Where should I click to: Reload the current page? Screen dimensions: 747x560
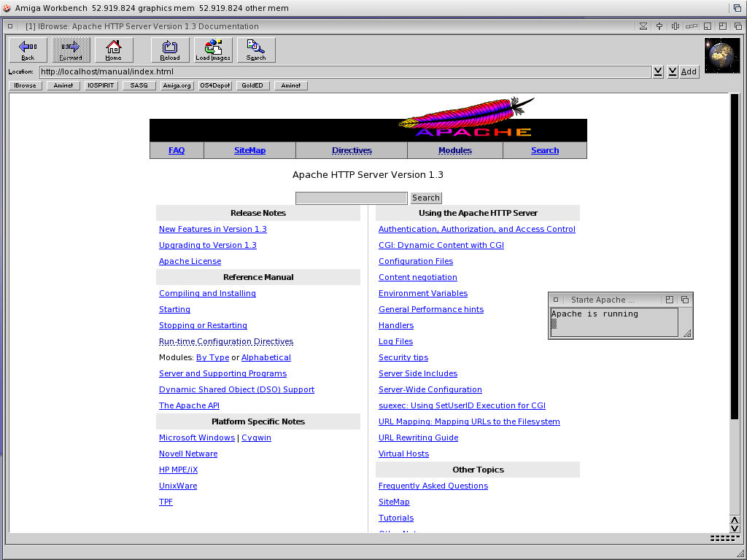[x=170, y=50]
